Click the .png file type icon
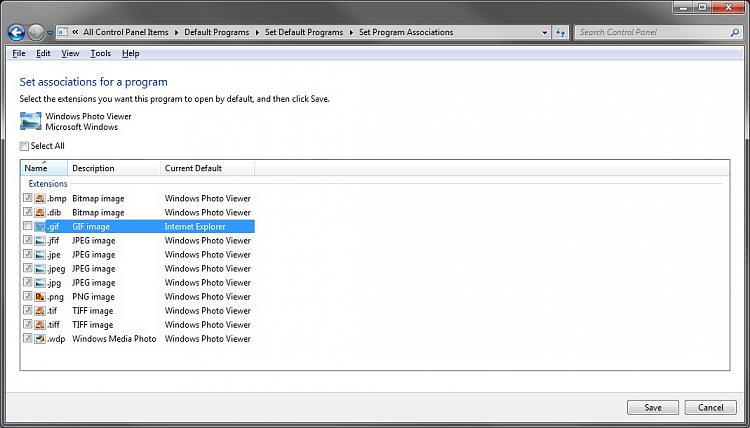Viewport: 750px width, 428px height. click(40, 296)
